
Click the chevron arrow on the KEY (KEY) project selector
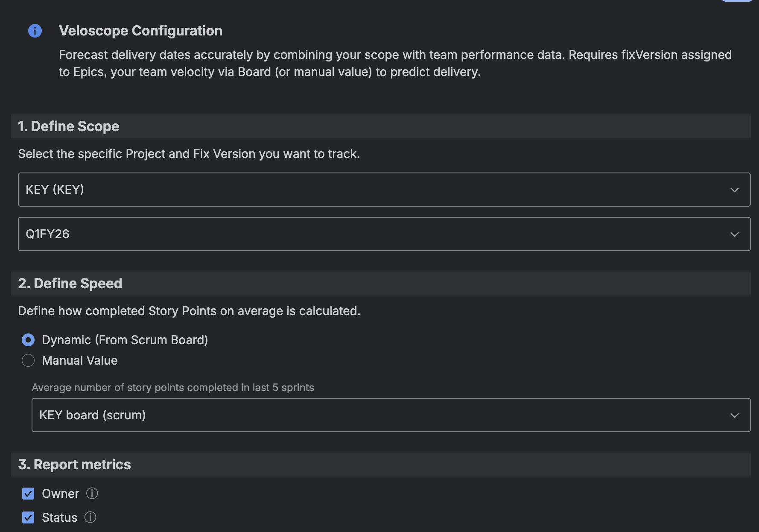734,190
